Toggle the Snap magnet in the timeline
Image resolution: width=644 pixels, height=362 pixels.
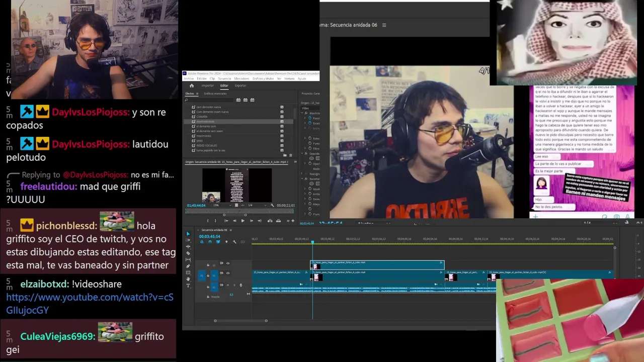[x=210, y=242]
